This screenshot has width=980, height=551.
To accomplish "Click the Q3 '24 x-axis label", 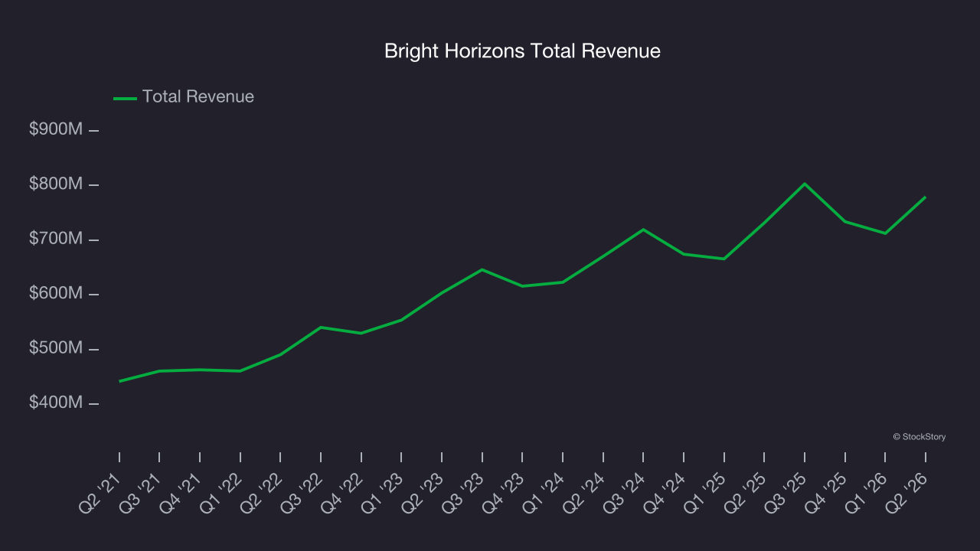I will (x=625, y=492).
